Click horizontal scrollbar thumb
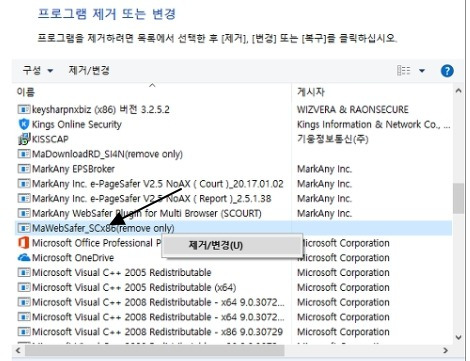 (155, 350)
